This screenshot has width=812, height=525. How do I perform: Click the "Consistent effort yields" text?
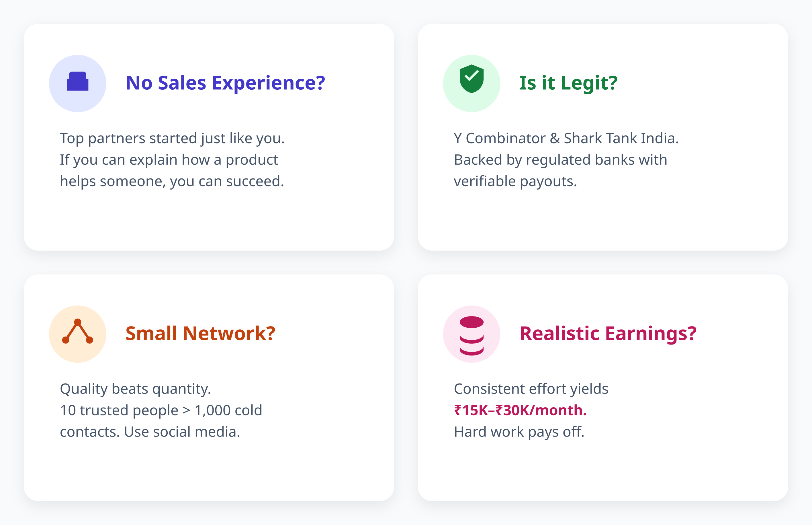point(531,389)
